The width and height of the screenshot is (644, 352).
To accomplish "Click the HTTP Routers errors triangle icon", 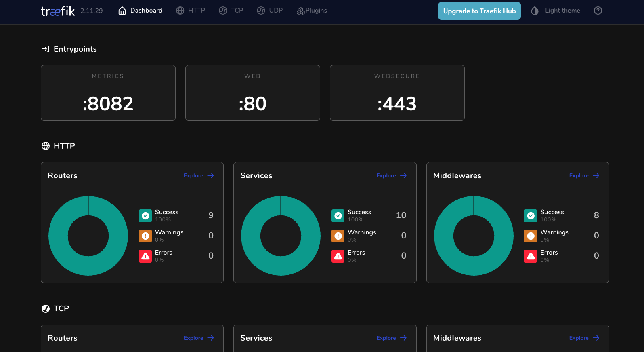I will click(145, 256).
